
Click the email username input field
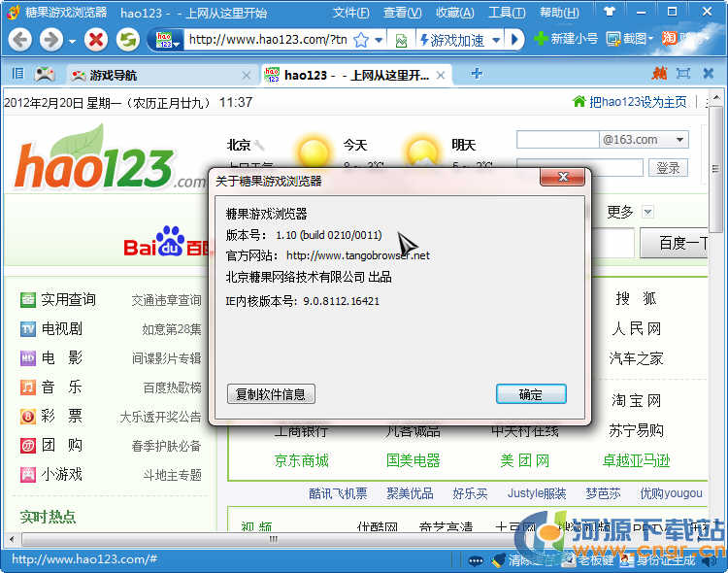coord(557,140)
